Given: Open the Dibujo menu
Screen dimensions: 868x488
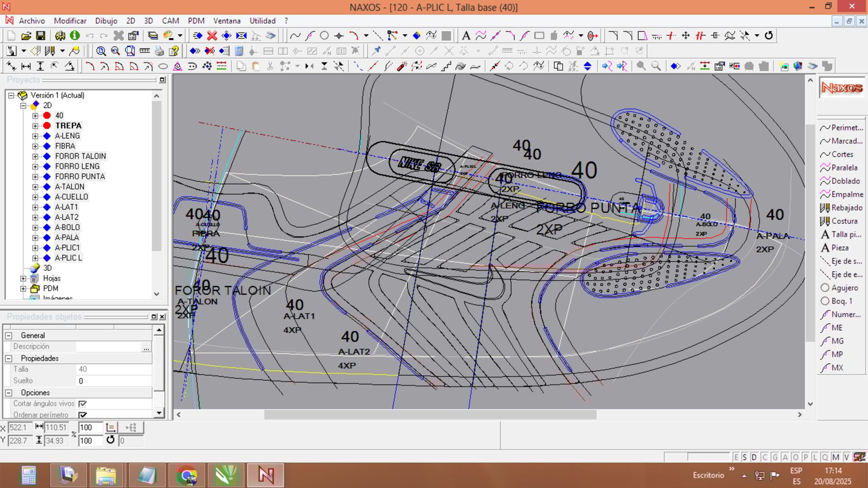Looking at the screenshot, I should tap(106, 21).
